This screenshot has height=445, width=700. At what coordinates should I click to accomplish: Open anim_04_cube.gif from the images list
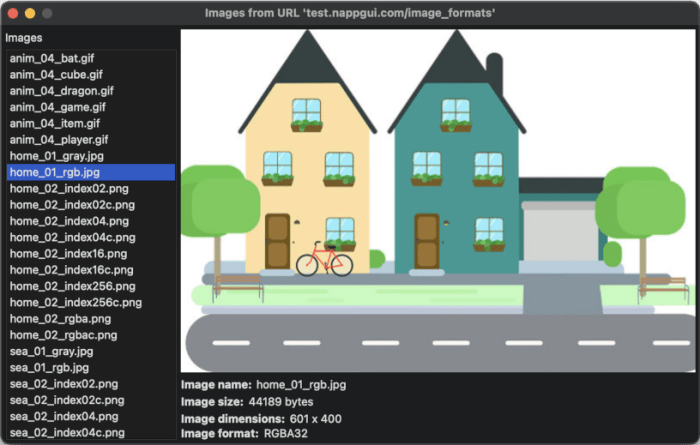point(57,74)
